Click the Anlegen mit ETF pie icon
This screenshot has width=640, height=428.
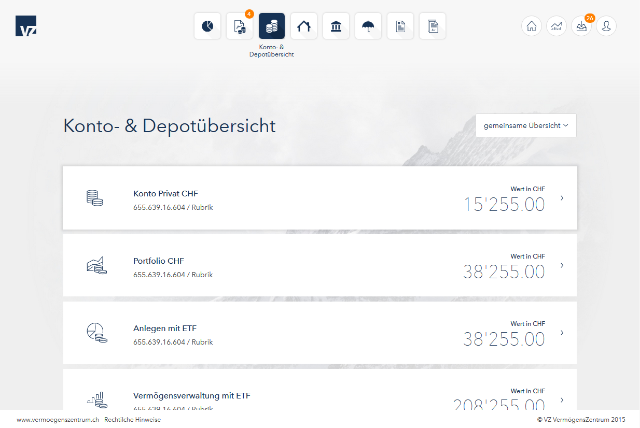(x=97, y=333)
